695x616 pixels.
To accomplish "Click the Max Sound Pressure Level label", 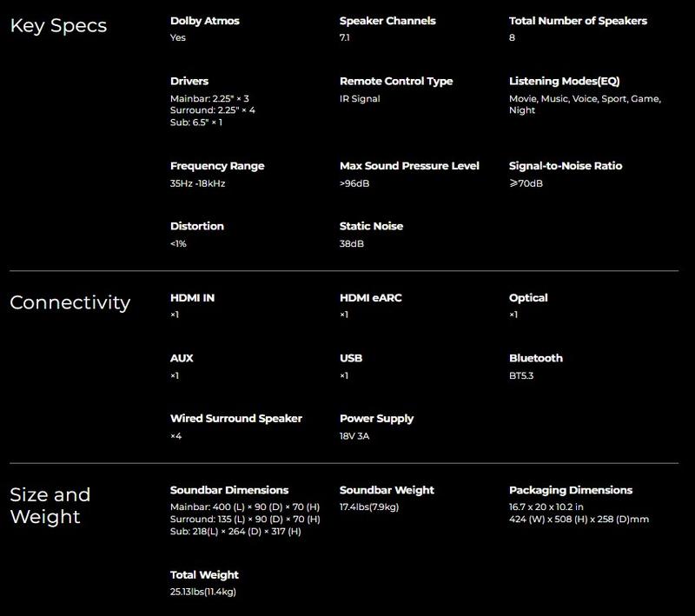I will coord(409,166).
